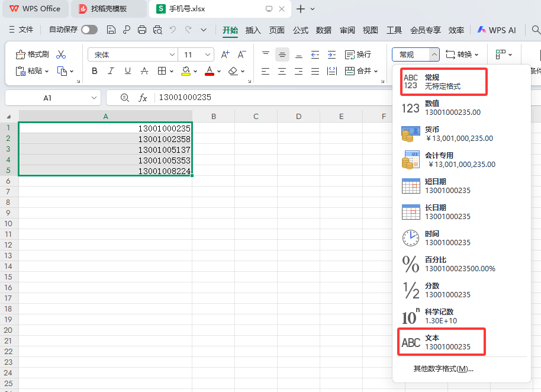Click the Cut scissors icon

pyautogui.click(x=61, y=54)
